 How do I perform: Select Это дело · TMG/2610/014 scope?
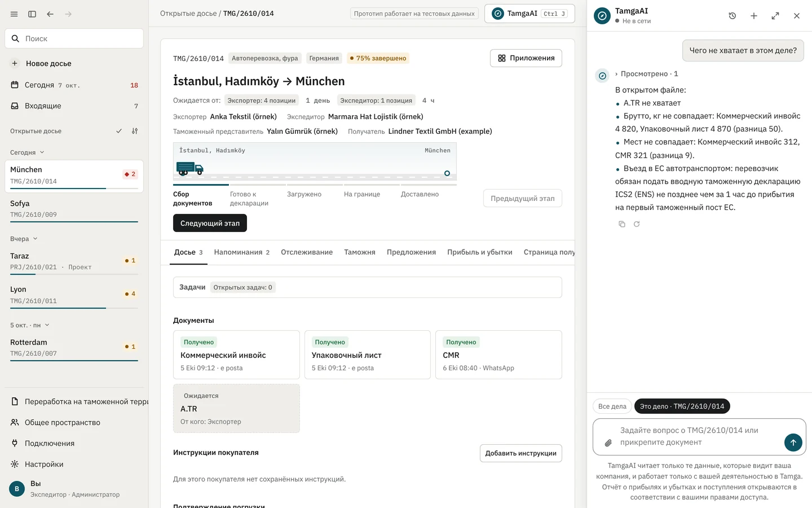click(682, 406)
